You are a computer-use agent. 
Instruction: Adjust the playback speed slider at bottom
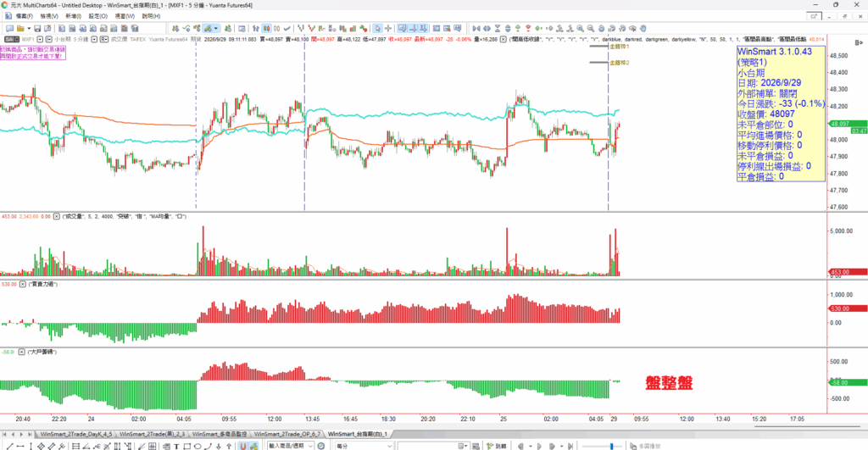click(x=611, y=446)
